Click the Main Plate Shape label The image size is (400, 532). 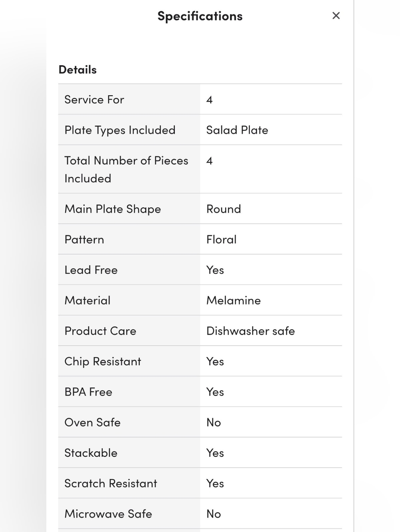[113, 209]
